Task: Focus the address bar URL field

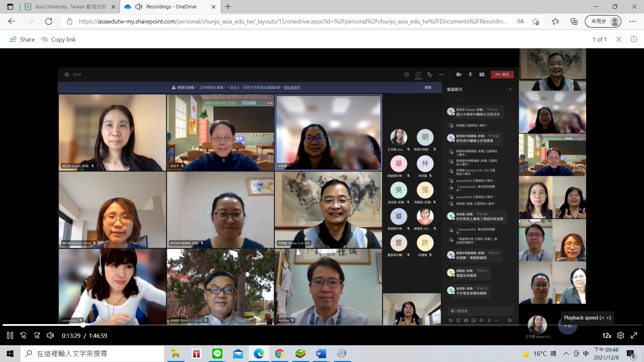Action: [x=293, y=21]
